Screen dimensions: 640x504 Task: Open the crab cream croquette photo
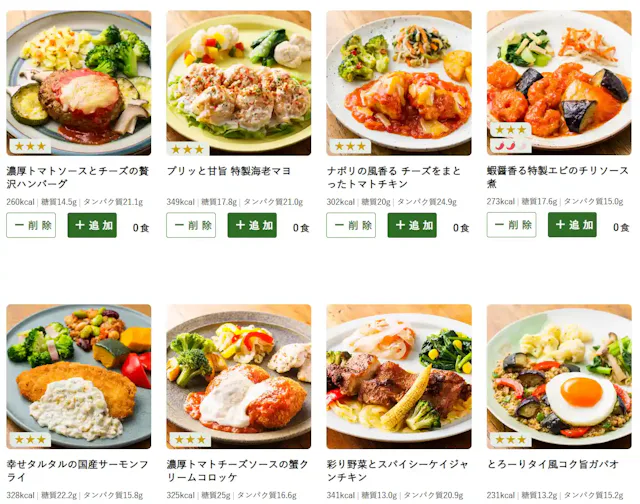pos(239,376)
